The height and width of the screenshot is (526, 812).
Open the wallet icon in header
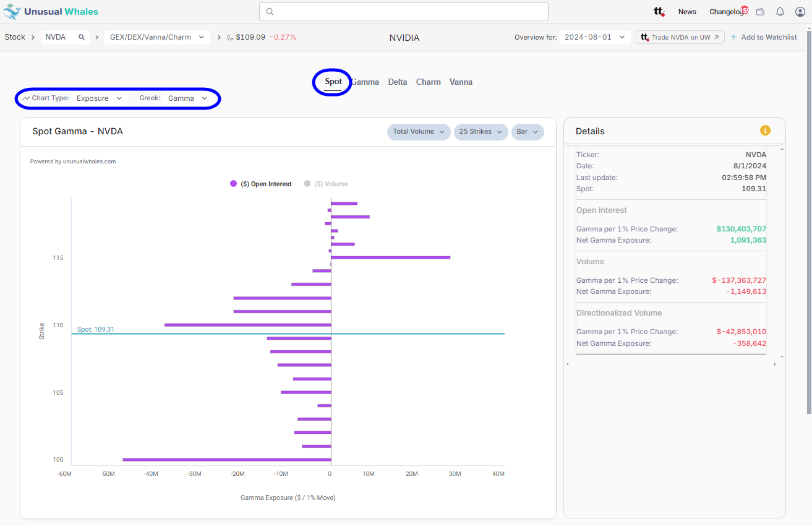coord(761,12)
